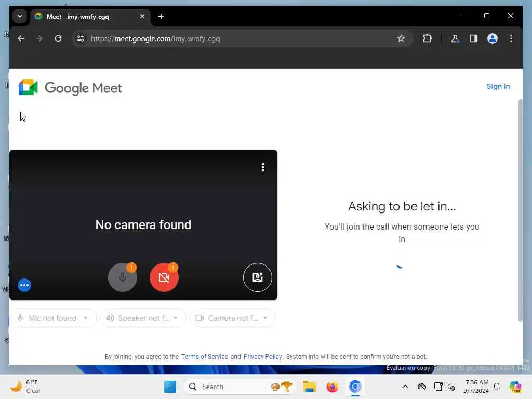Click the display connection tray icon
The image size is (532, 399).
pyautogui.click(x=438, y=387)
